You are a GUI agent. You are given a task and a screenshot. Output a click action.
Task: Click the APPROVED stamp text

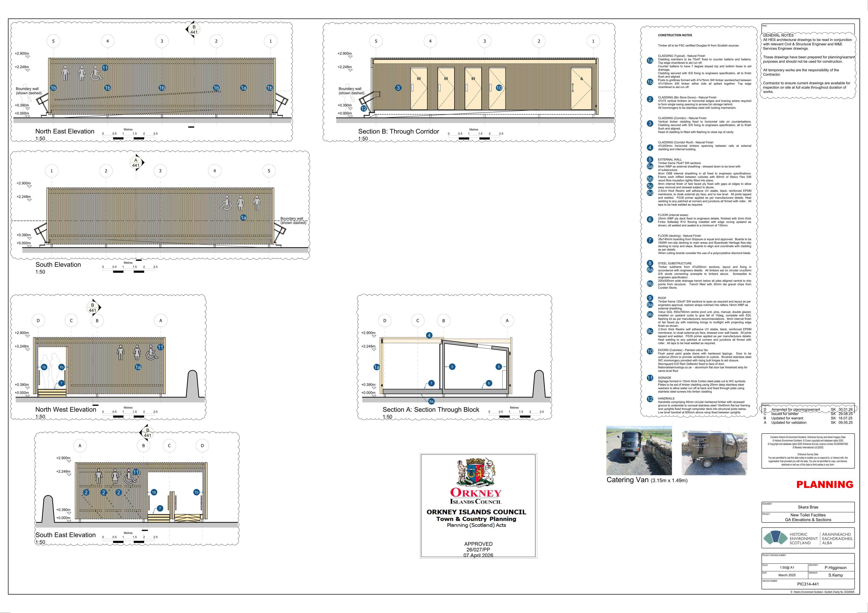click(478, 544)
